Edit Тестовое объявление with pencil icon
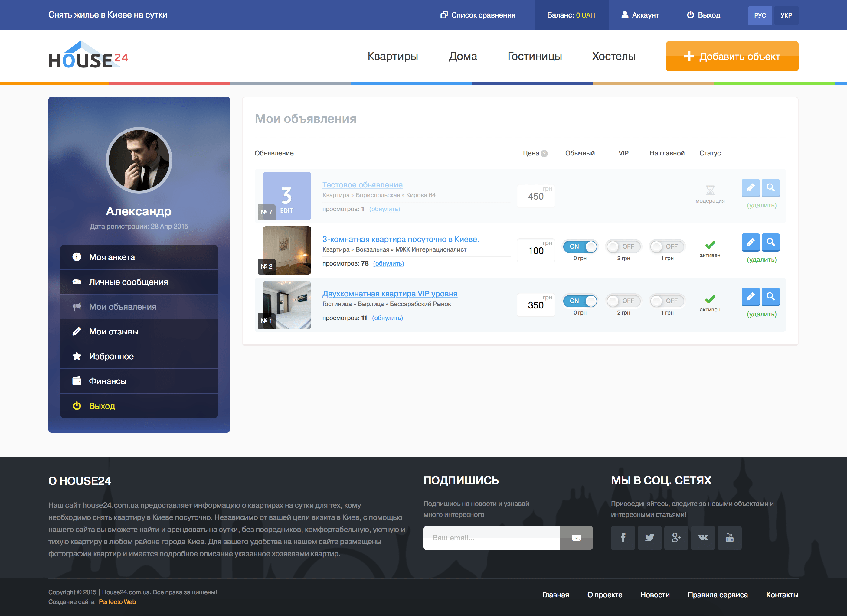Image resolution: width=847 pixels, height=616 pixels. [x=750, y=188]
